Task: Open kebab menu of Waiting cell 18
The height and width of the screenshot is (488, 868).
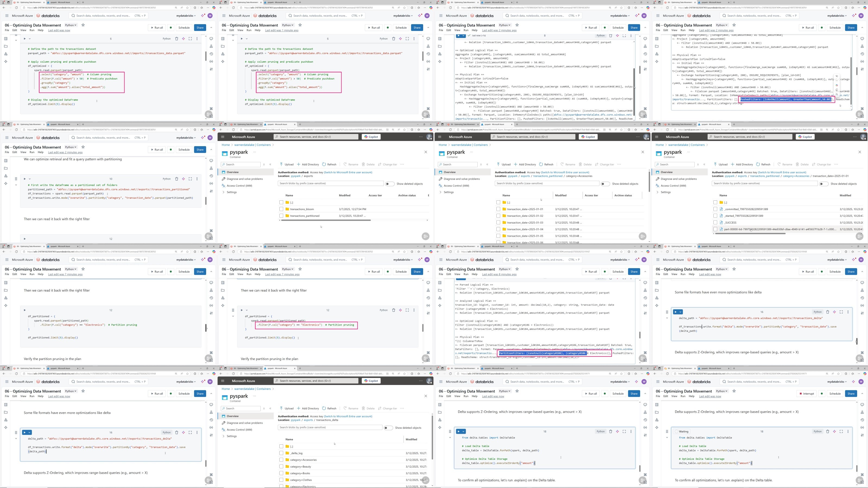Action: tap(848, 431)
